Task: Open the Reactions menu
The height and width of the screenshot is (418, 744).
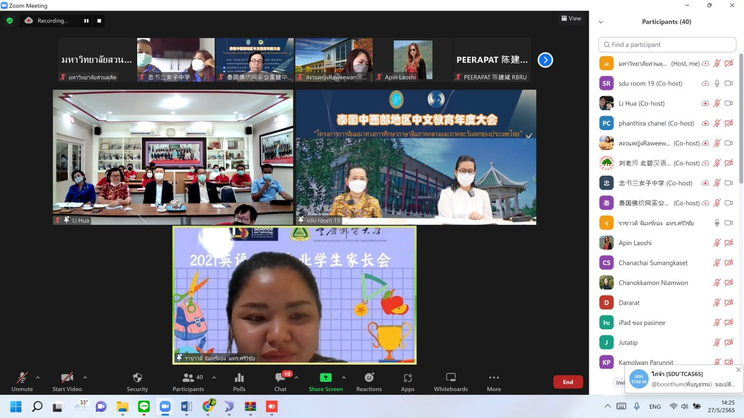Action: 369,381
